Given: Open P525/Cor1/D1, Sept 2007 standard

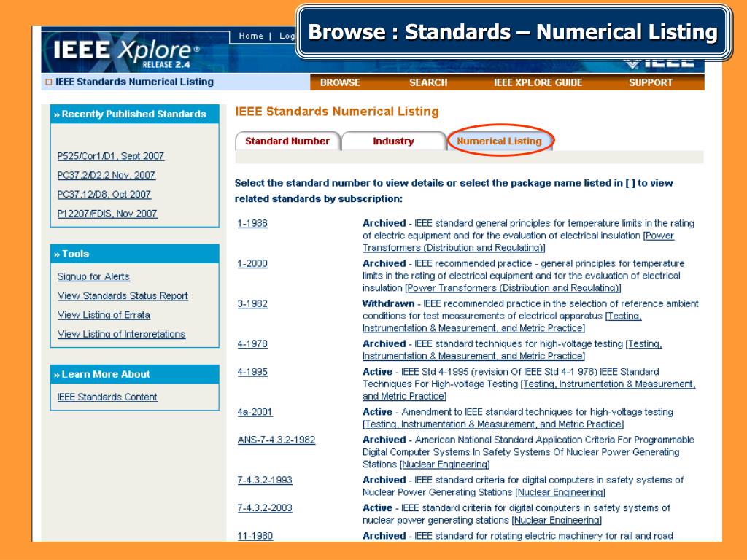Looking at the screenshot, I should point(111,156).
